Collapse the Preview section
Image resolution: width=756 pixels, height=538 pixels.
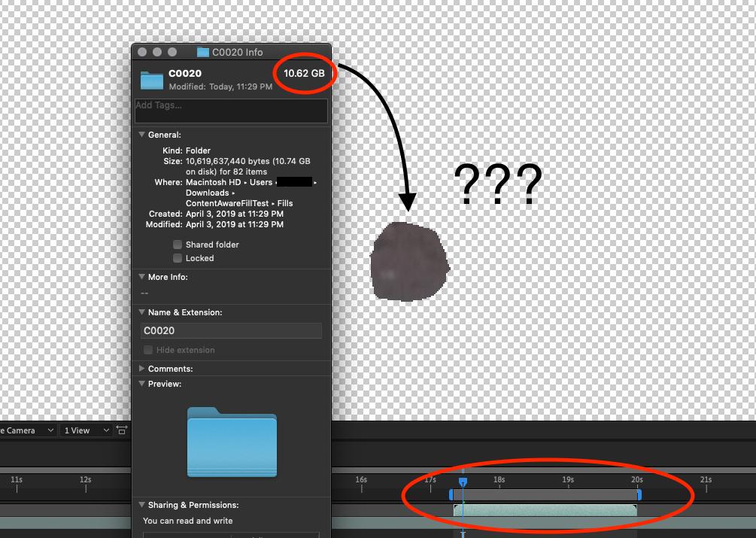pyautogui.click(x=141, y=384)
